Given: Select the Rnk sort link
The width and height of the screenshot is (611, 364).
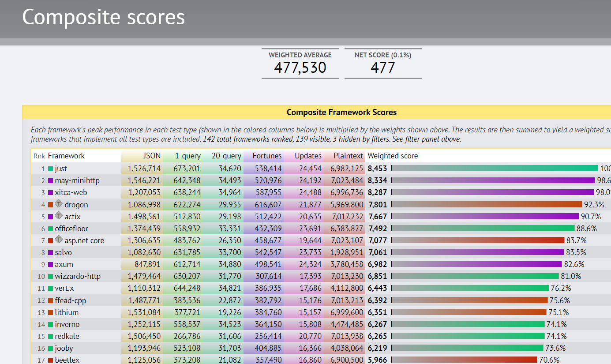Looking at the screenshot, I should pos(39,156).
